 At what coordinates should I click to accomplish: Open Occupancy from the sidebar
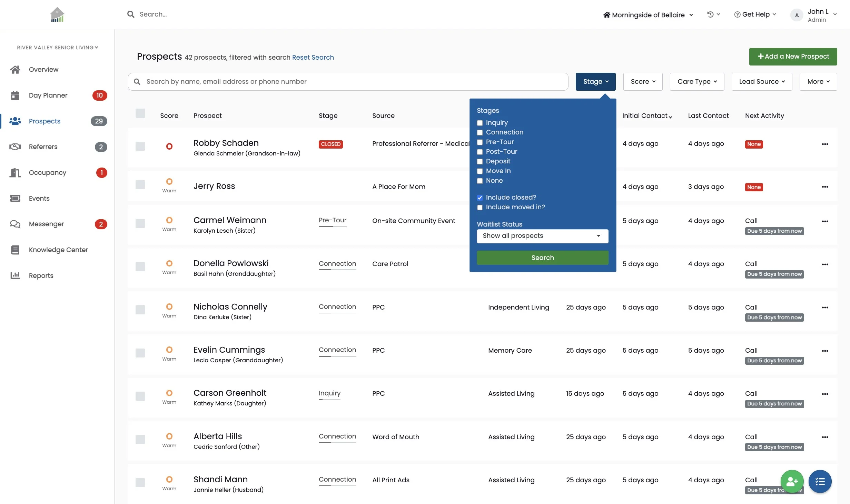48,172
